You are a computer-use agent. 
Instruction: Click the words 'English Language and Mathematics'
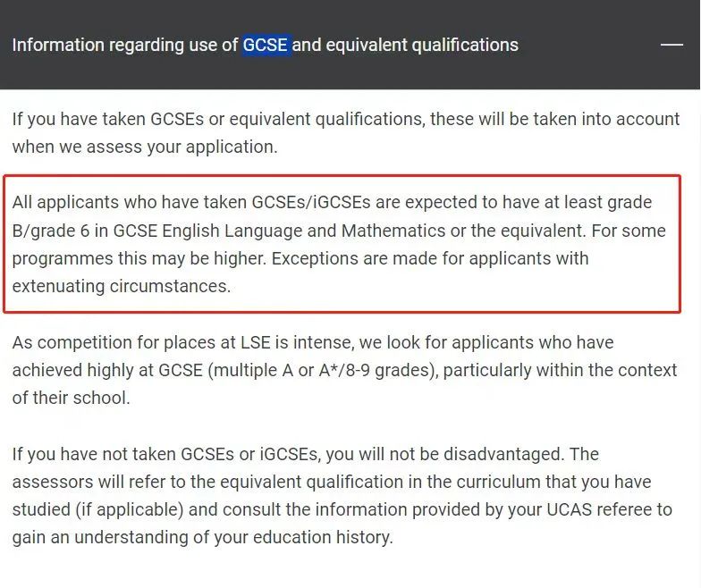(x=304, y=231)
